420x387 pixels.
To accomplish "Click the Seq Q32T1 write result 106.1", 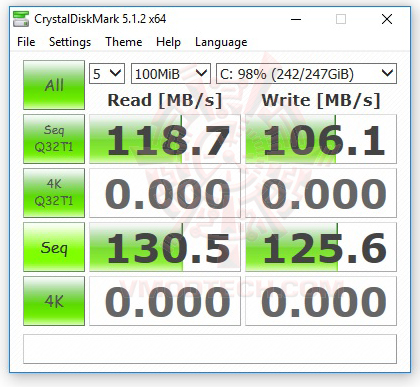I will coord(321,139).
